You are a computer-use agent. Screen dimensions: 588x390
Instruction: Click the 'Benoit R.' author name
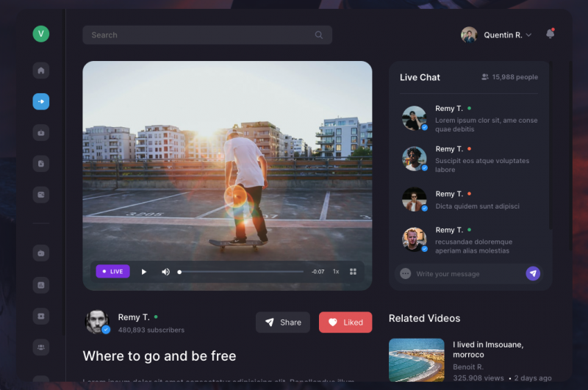point(468,366)
